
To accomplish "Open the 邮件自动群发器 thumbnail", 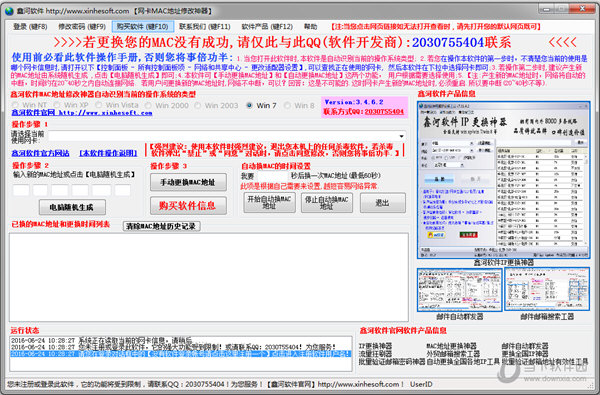I will click(x=460, y=290).
